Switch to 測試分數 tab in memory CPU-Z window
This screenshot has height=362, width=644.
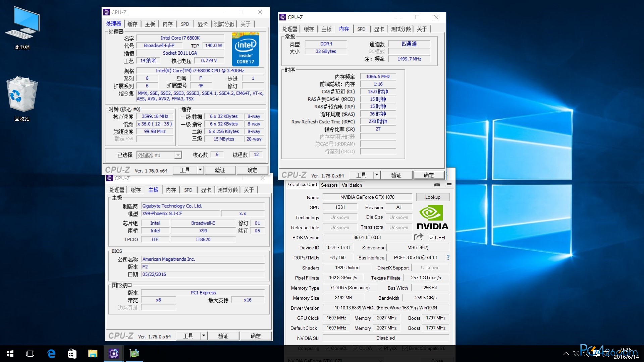pyautogui.click(x=401, y=29)
